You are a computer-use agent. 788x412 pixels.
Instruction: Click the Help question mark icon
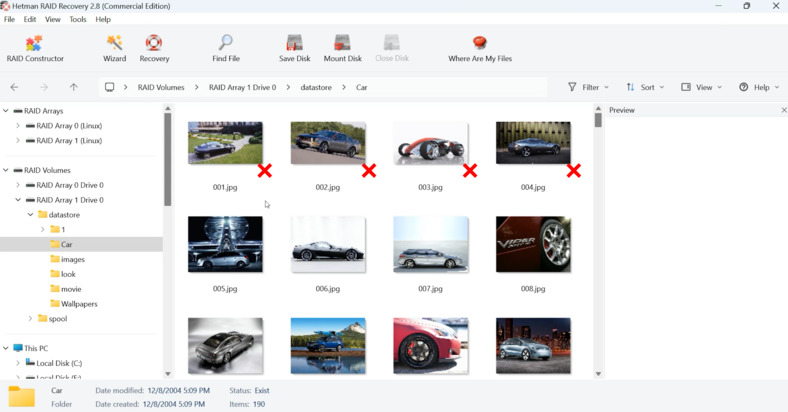[x=744, y=87]
